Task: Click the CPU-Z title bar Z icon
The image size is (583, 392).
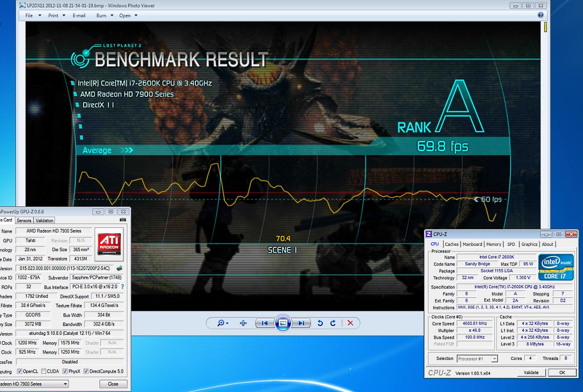Action: pyautogui.click(x=429, y=234)
